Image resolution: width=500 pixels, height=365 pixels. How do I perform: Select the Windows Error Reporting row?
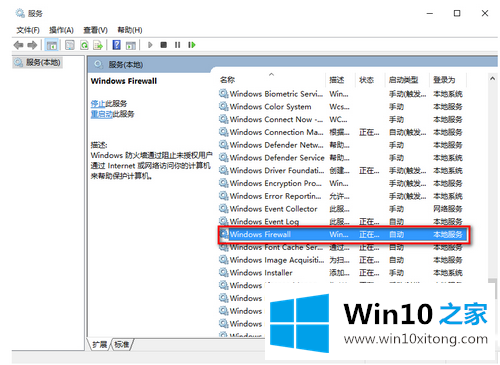pyautogui.click(x=343, y=196)
